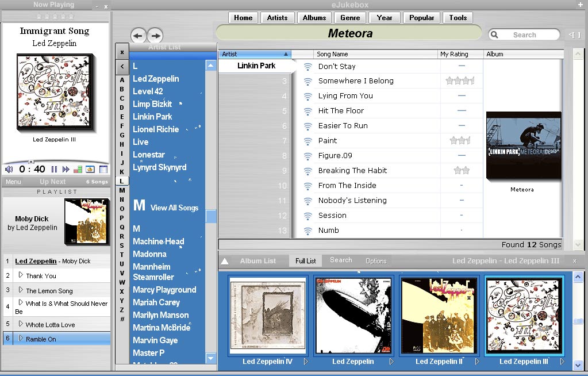This screenshot has height=376, width=588.
Task: Click the mini player window icon
Action: (90, 169)
